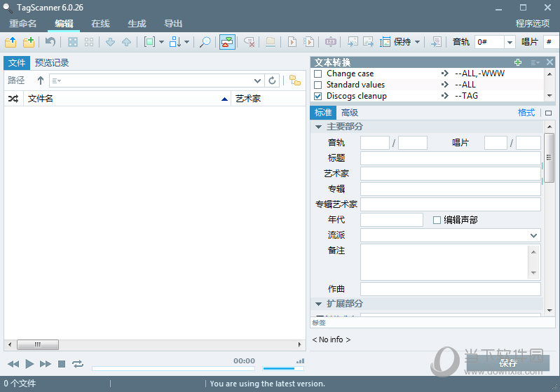Click the 专辑 album input field

point(451,189)
